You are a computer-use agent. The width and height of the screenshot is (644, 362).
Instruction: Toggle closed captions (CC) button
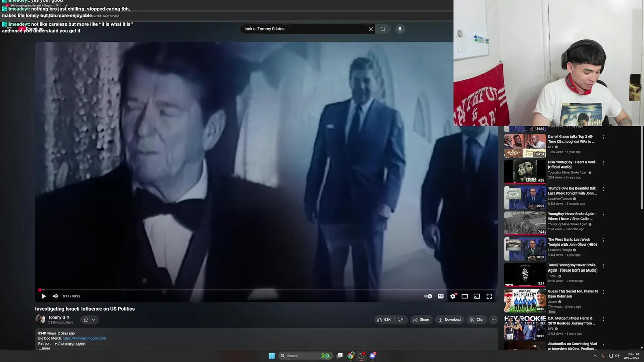441,296
